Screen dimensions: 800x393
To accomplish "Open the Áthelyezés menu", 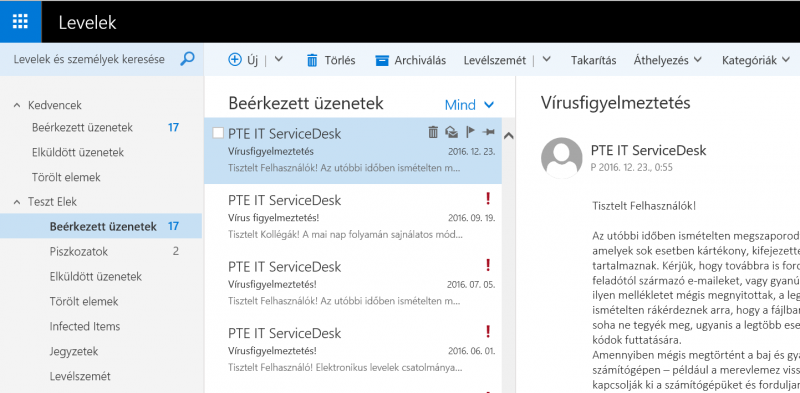I will click(x=668, y=60).
